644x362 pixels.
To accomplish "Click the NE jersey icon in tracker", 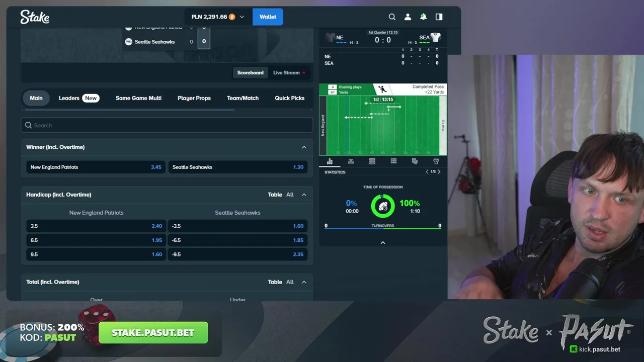I will click(x=330, y=37).
